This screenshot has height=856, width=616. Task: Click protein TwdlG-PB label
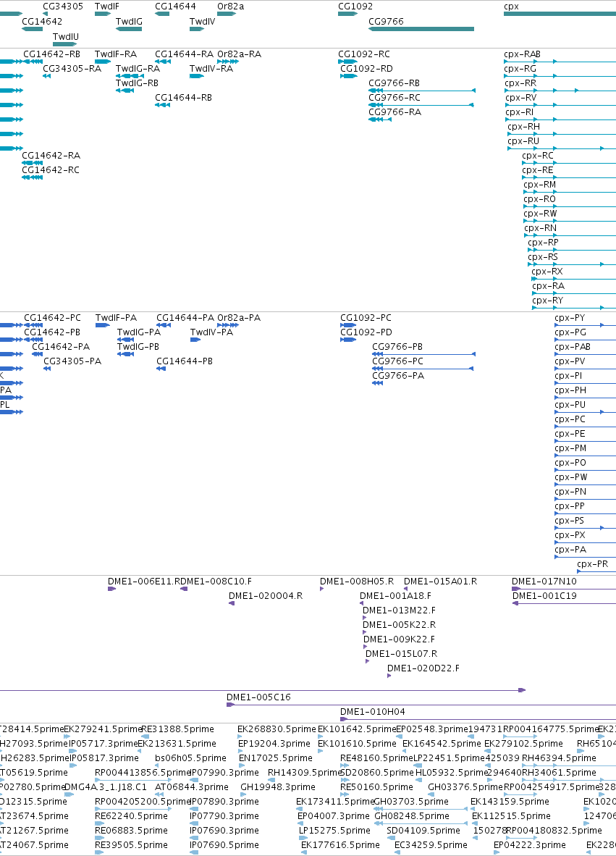coord(138,347)
